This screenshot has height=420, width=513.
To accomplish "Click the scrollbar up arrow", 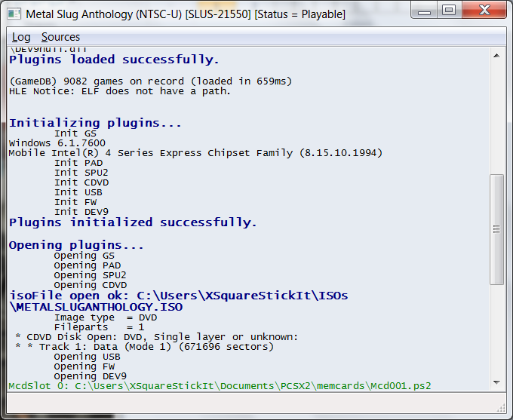I will pos(496,56).
